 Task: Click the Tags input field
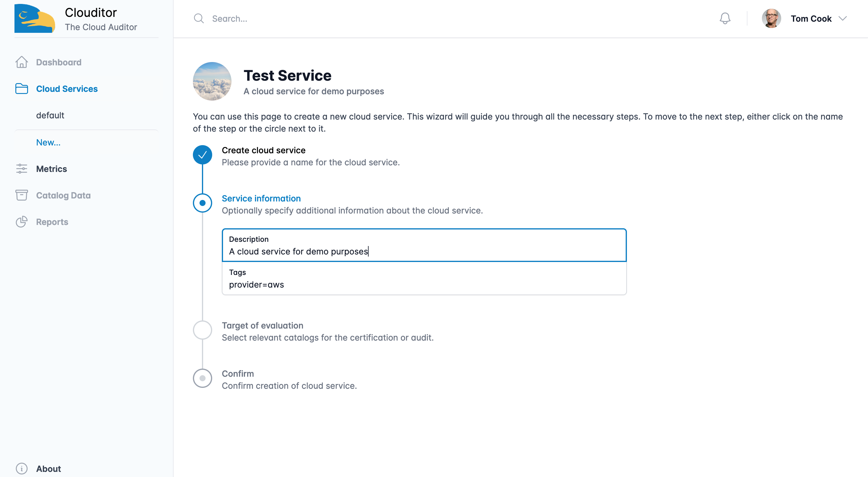pyautogui.click(x=424, y=278)
